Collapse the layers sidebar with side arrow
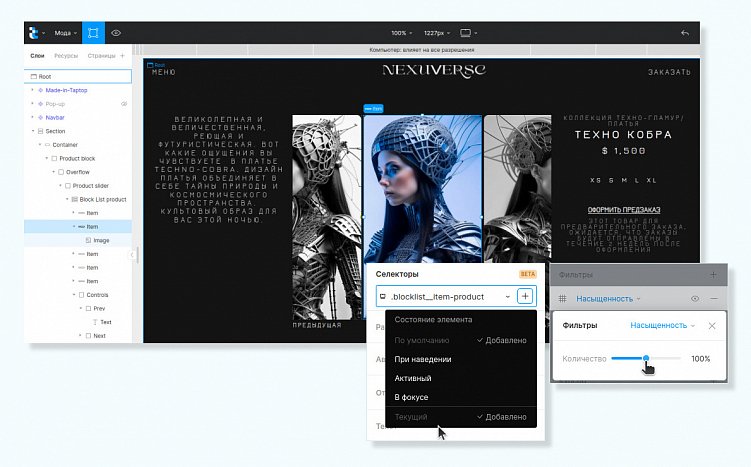751x467 pixels. (x=132, y=255)
